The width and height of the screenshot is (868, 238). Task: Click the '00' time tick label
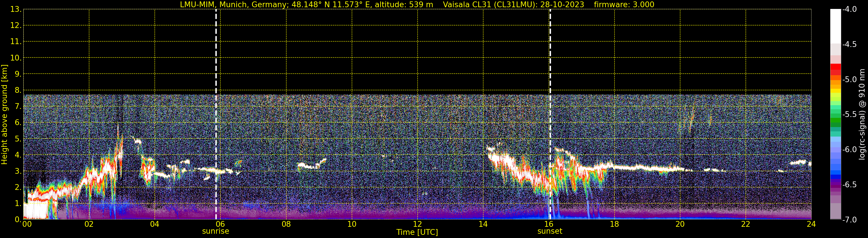click(x=26, y=224)
